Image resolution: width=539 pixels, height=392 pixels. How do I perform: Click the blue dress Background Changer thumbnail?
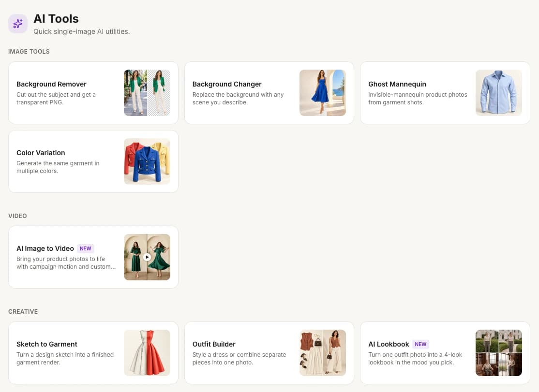pos(323,93)
